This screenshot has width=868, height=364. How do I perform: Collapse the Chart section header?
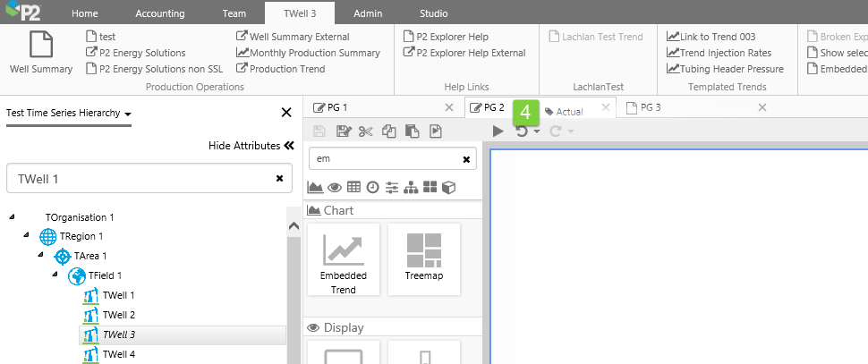click(x=330, y=210)
